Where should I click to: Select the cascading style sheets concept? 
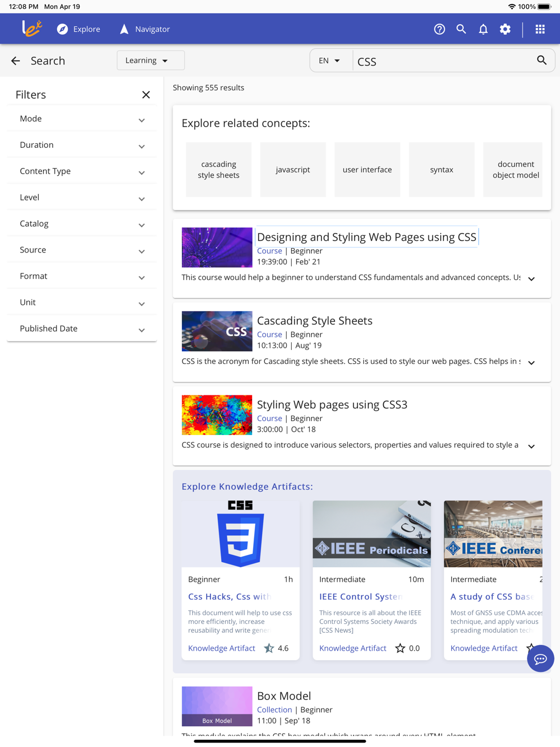[218, 170]
